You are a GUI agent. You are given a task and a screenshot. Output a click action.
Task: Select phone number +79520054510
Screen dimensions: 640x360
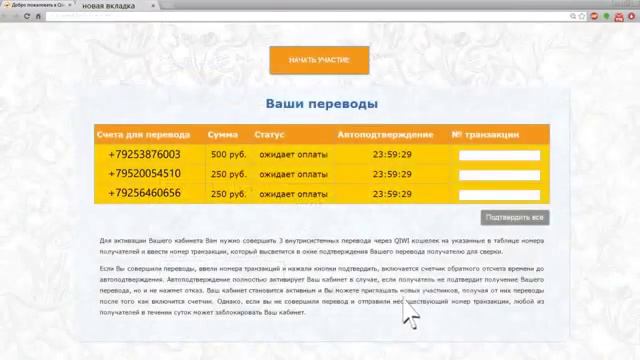(x=144, y=174)
